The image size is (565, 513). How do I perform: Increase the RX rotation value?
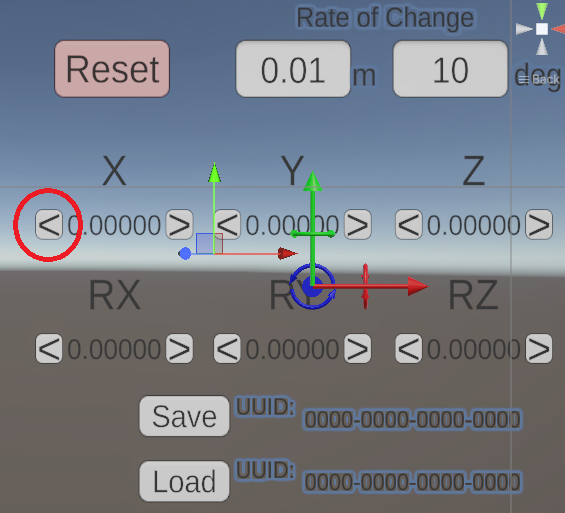point(179,349)
